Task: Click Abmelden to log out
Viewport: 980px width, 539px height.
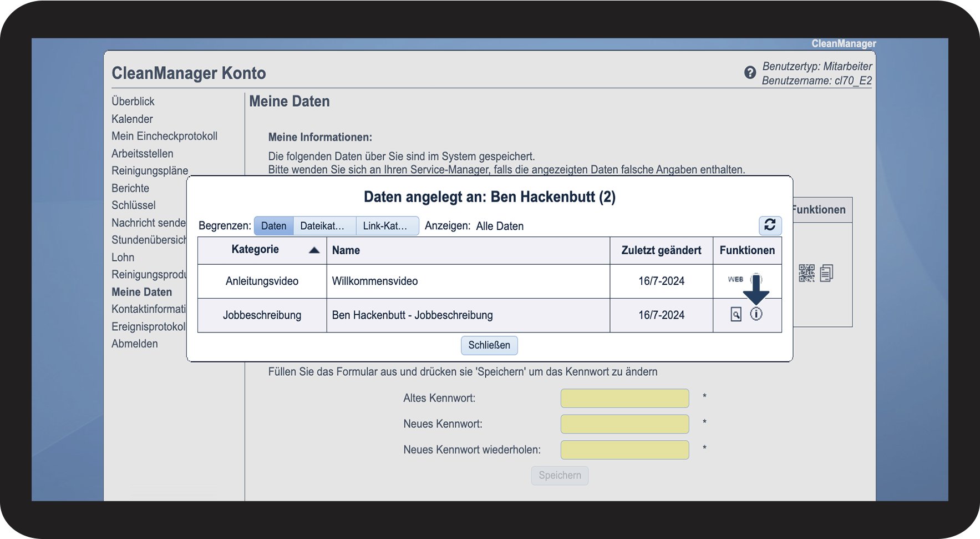Action: coord(135,344)
